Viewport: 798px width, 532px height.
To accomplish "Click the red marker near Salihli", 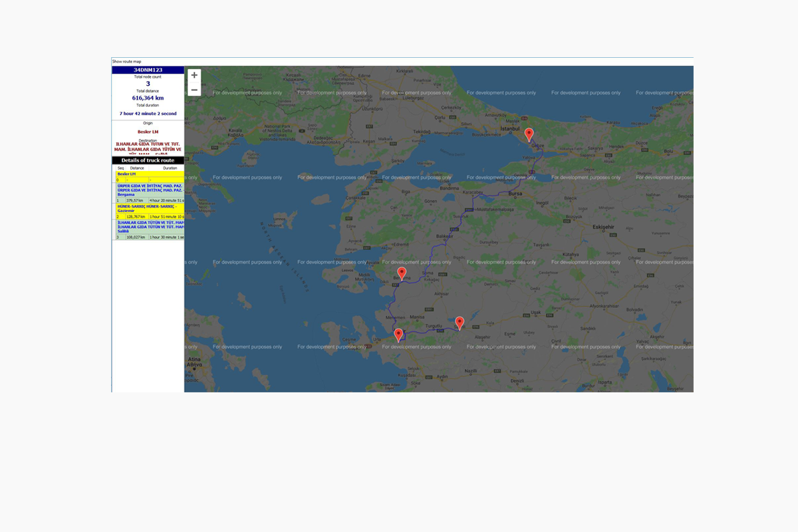I will coord(459,323).
